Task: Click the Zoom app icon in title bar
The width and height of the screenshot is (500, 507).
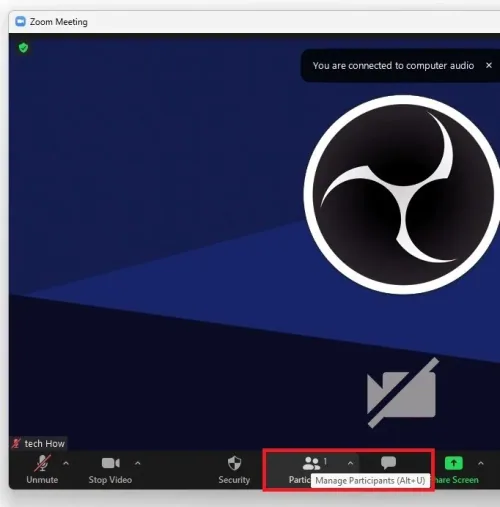Action: pos(20,21)
